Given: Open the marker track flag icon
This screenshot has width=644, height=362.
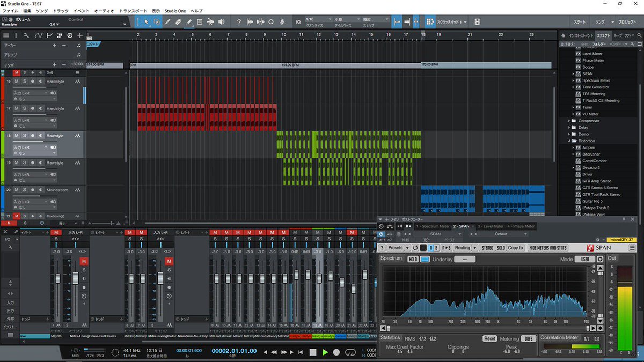Looking at the screenshot, I should click(49, 35).
